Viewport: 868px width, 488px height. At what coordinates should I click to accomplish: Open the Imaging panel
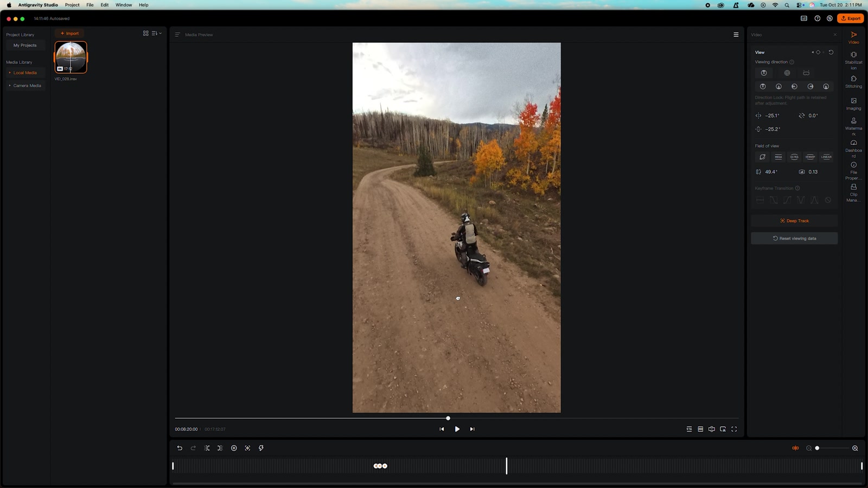(853, 104)
